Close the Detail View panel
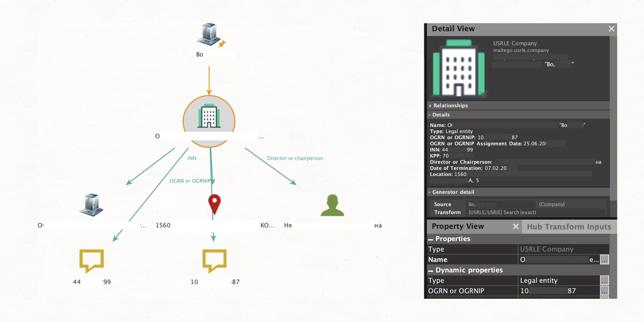This screenshot has width=644, height=322. coord(611,29)
